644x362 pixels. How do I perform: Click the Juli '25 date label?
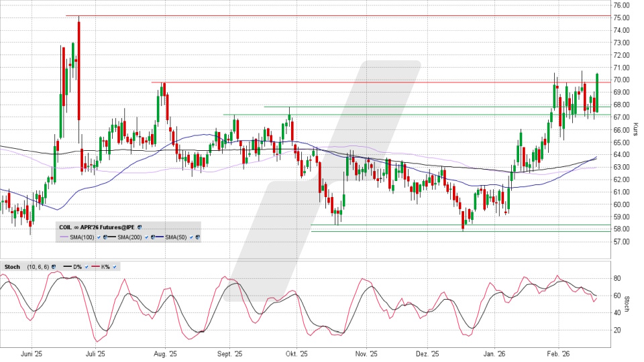click(95, 354)
